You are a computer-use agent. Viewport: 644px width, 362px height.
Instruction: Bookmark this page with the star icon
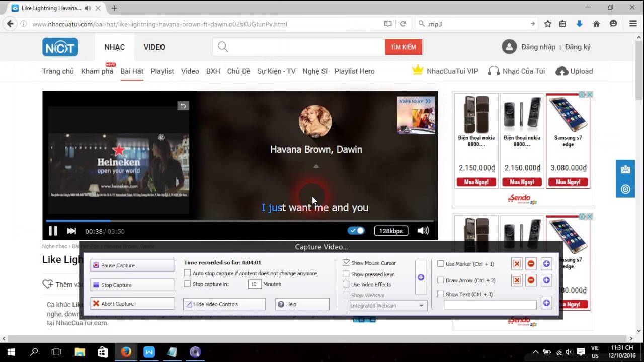(x=548, y=24)
